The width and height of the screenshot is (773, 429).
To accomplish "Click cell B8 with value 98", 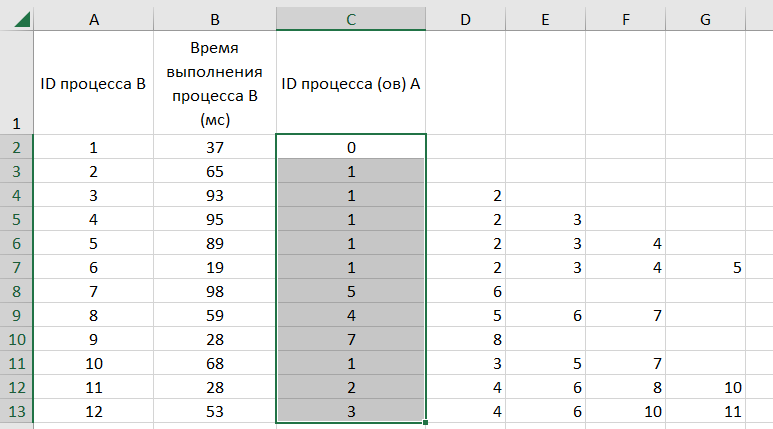I will [x=215, y=292].
